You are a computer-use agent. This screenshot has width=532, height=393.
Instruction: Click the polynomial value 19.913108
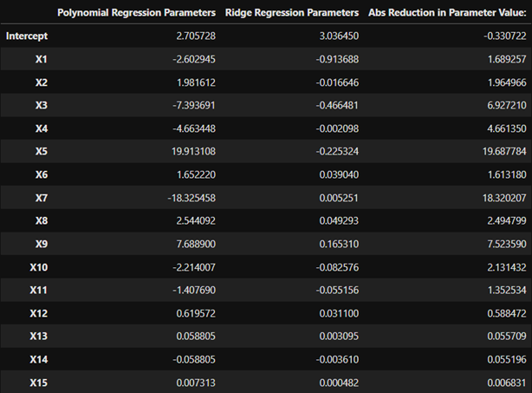193,151
